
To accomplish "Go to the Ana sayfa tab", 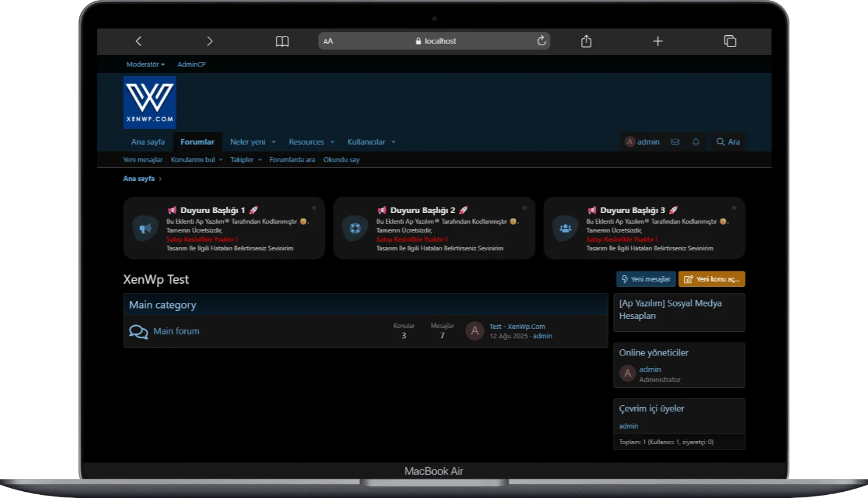I will point(148,142).
